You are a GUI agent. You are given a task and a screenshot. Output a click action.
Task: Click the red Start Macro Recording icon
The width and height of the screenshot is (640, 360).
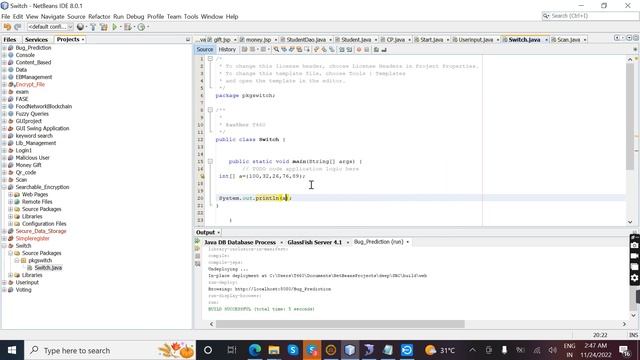click(x=359, y=49)
